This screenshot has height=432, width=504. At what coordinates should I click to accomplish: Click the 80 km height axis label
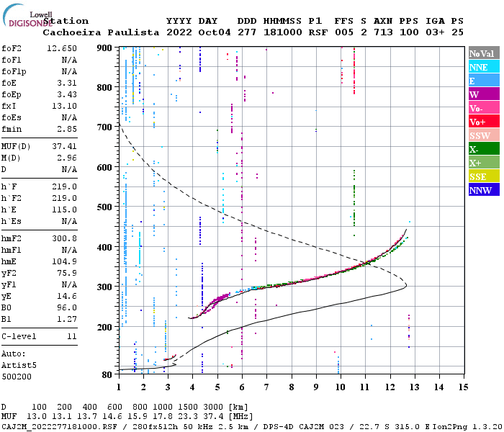click(x=107, y=375)
